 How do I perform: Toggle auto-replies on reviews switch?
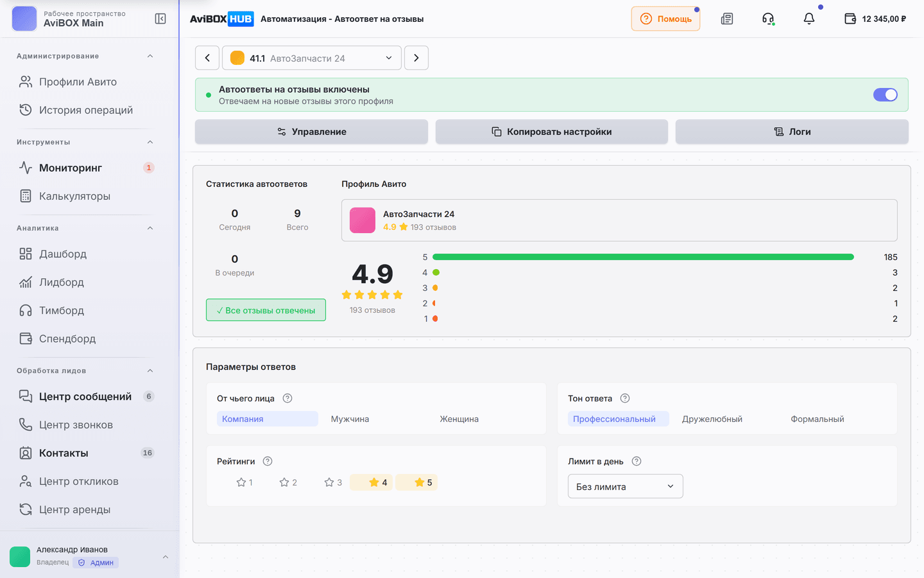(886, 94)
